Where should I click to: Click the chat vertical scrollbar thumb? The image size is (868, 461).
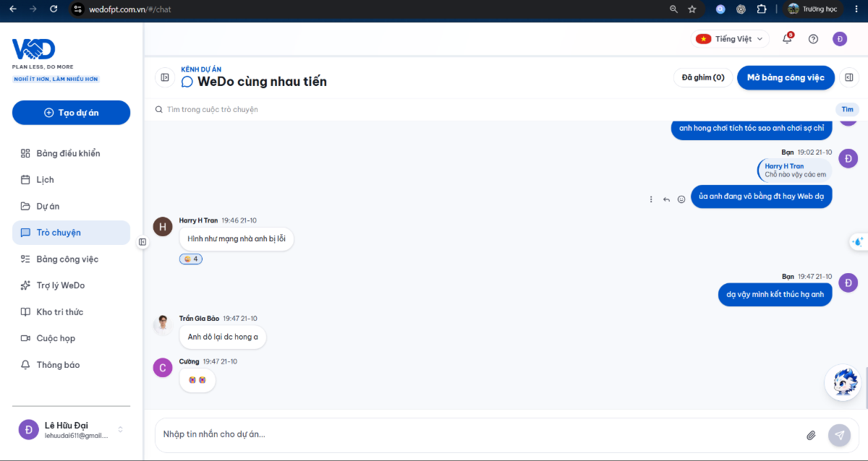click(865, 387)
